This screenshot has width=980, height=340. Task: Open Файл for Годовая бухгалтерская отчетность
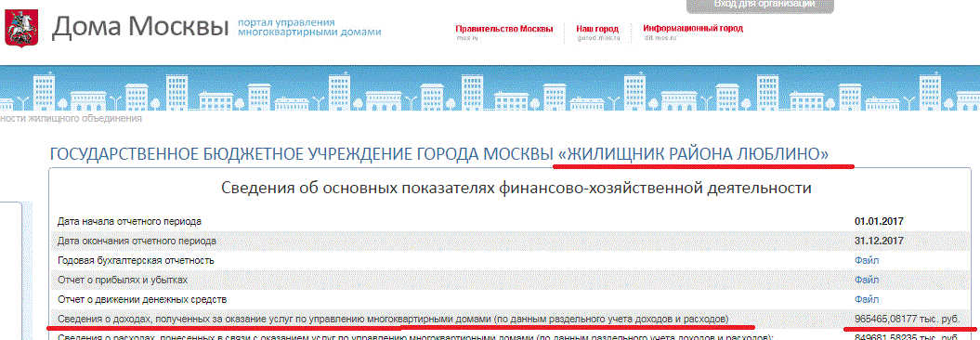867,260
